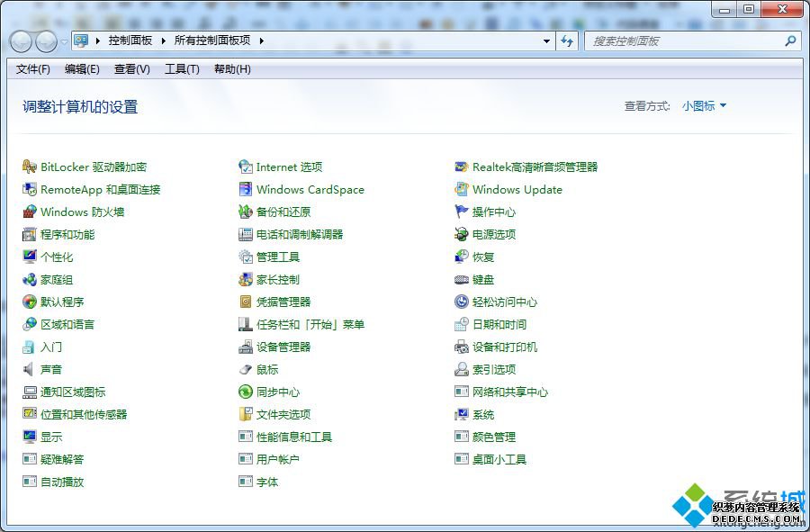810x532 pixels.
Task: Click the 轻松访问中心 icon
Action: pos(462,302)
